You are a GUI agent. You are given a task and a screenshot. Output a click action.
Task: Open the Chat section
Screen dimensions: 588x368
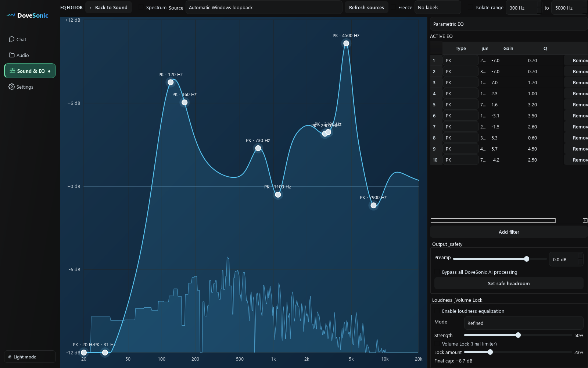(x=30, y=39)
